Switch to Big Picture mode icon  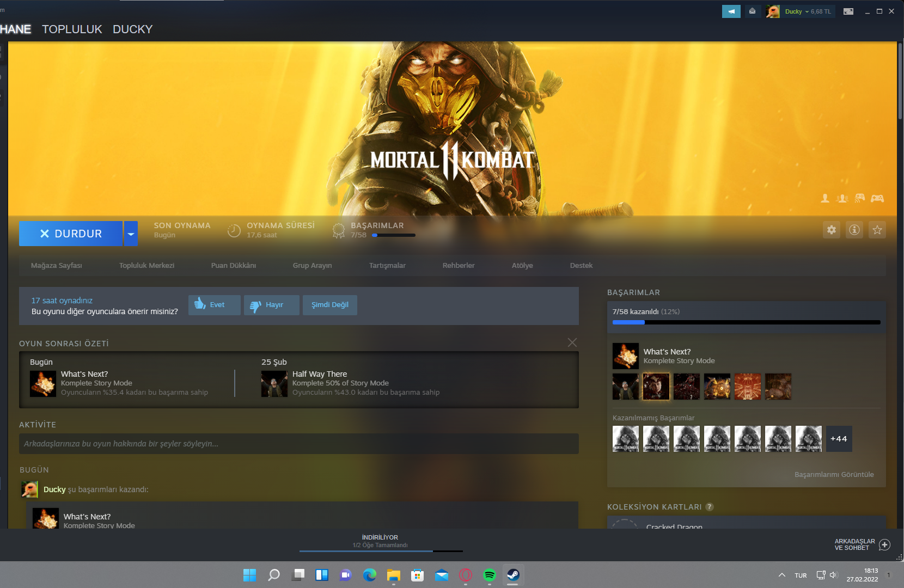tap(848, 11)
